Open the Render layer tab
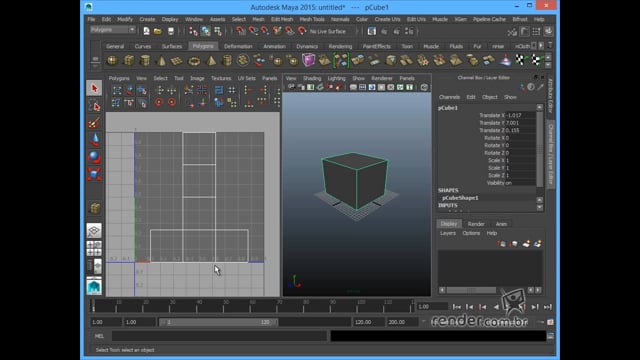The height and width of the screenshot is (360, 640). pos(476,224)
